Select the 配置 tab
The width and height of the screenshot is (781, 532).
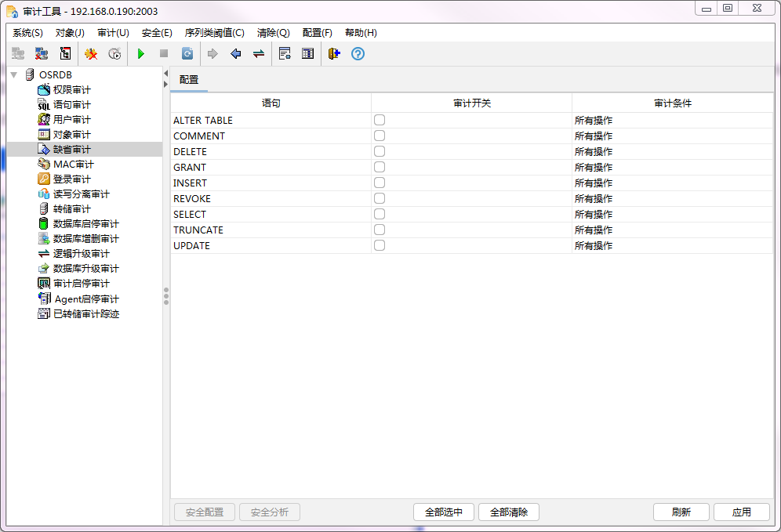click(188, 79)
